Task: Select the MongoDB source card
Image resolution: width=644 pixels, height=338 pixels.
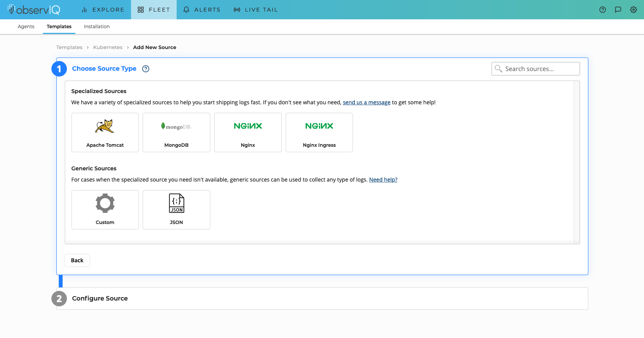Action: pos(176,132)
